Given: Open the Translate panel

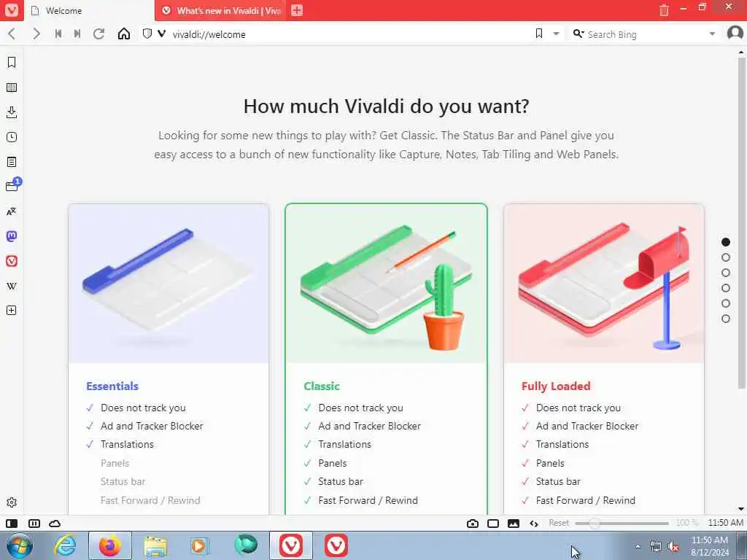Looking at the screenshot, I should 12,211.
